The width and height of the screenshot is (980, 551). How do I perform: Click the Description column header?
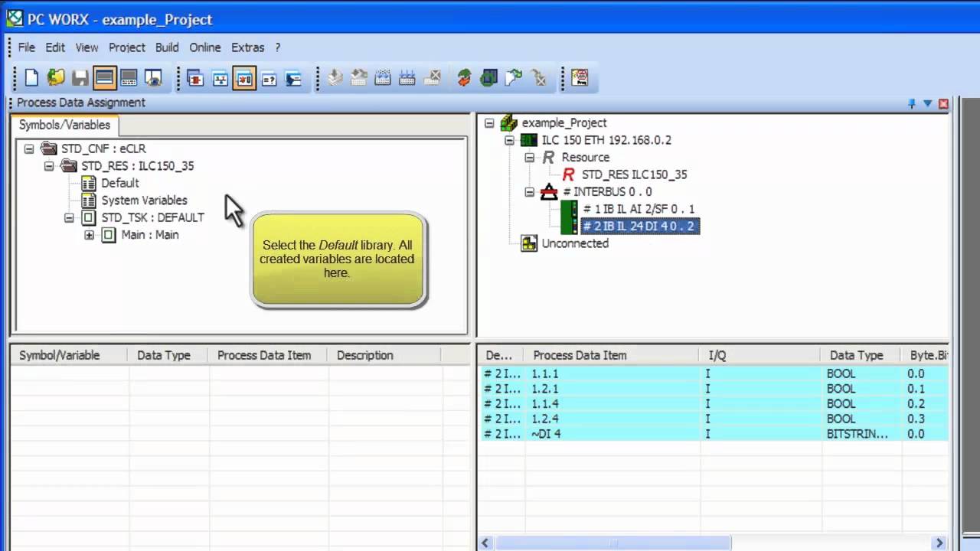click(x=384, y=355)
